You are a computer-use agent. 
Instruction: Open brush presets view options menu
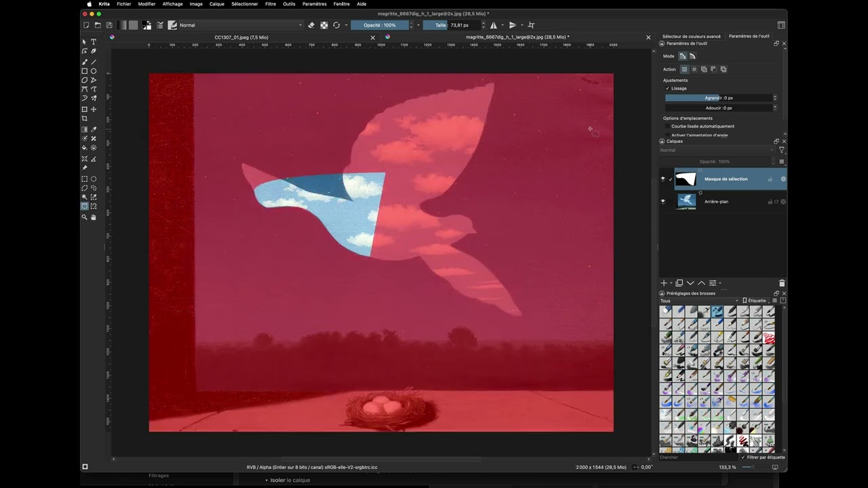pos(775,301)
